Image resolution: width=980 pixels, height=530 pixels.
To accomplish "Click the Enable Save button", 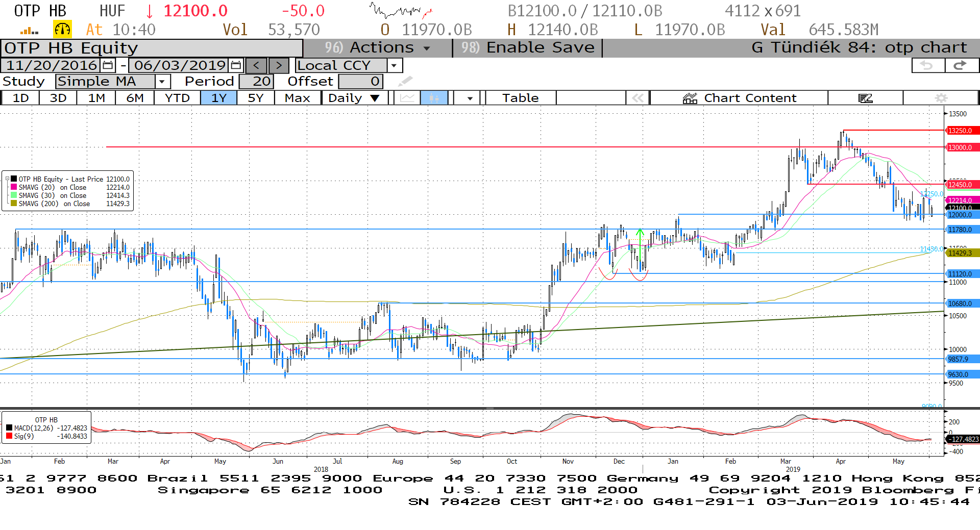I will click(x=528, y=47).
